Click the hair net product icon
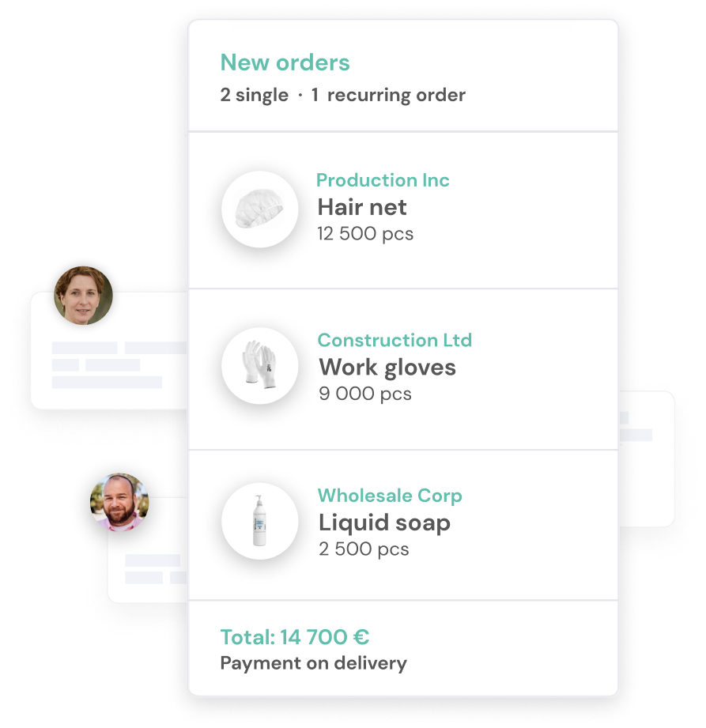 (x=259, y=209)
